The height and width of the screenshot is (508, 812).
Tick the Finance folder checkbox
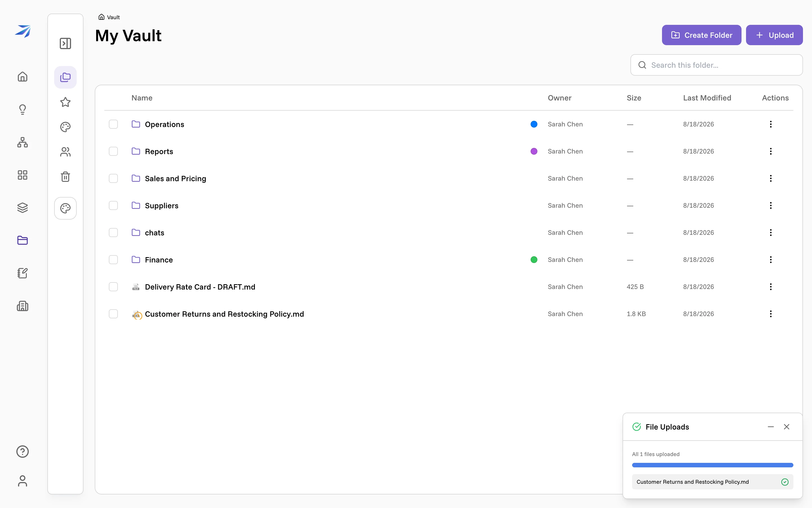coord(113,260)
